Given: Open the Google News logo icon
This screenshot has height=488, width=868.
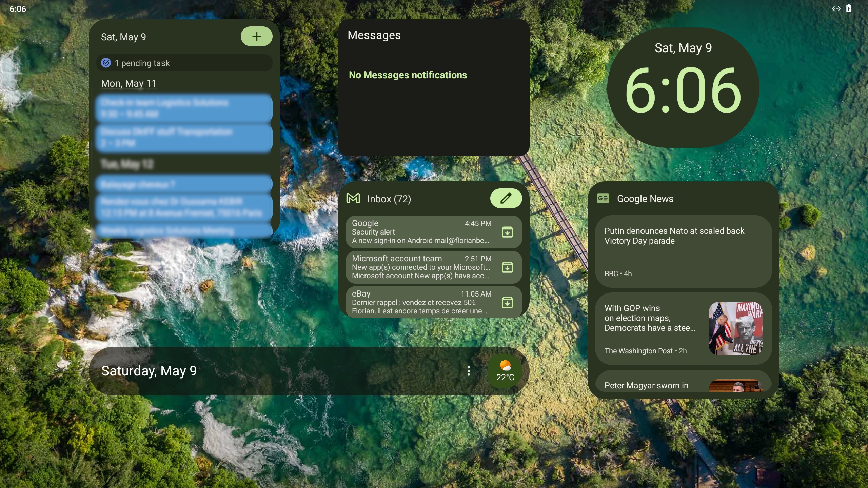Looking at the screenshot, I should click(x=603, y=198).
